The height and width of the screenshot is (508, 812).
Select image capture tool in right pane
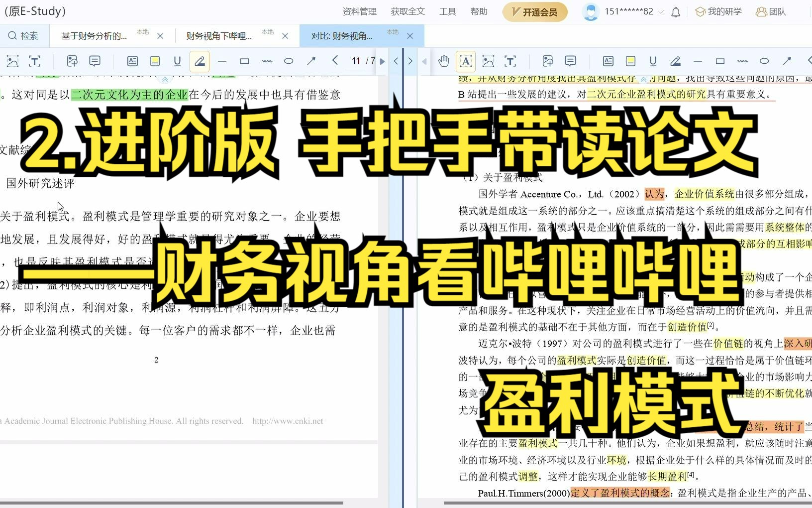488,61
